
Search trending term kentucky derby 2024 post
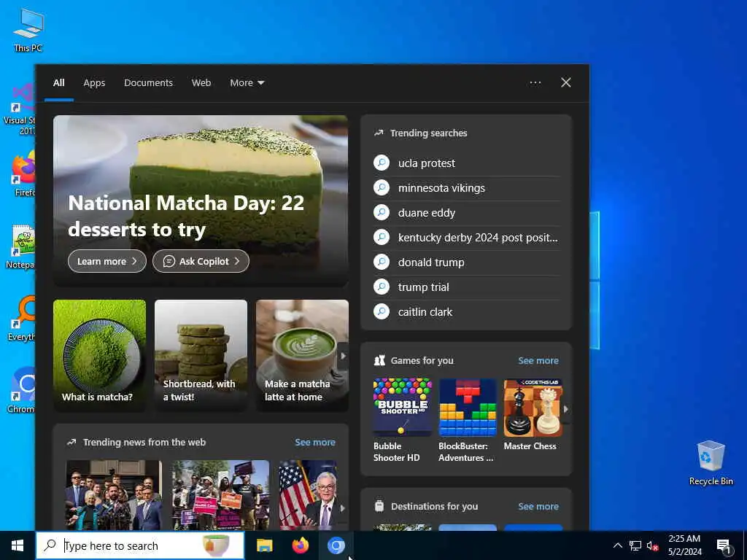478,237
